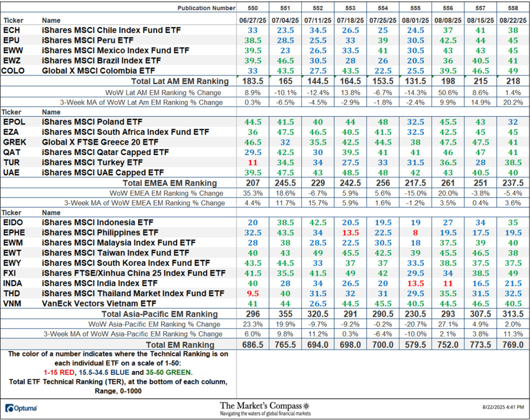Click the 08/01/25 date column header

(x=415, y=20)
